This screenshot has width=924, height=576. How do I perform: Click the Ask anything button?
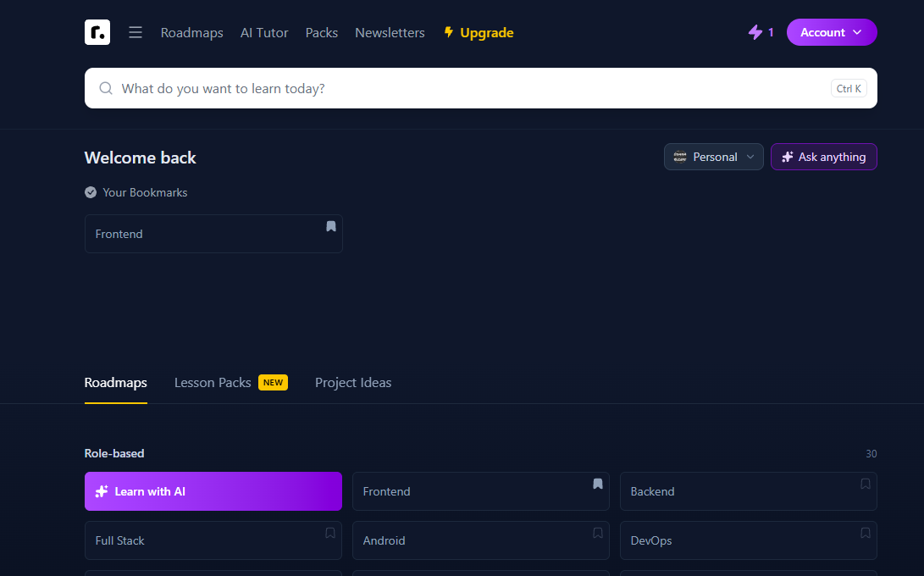coord(824,157)
